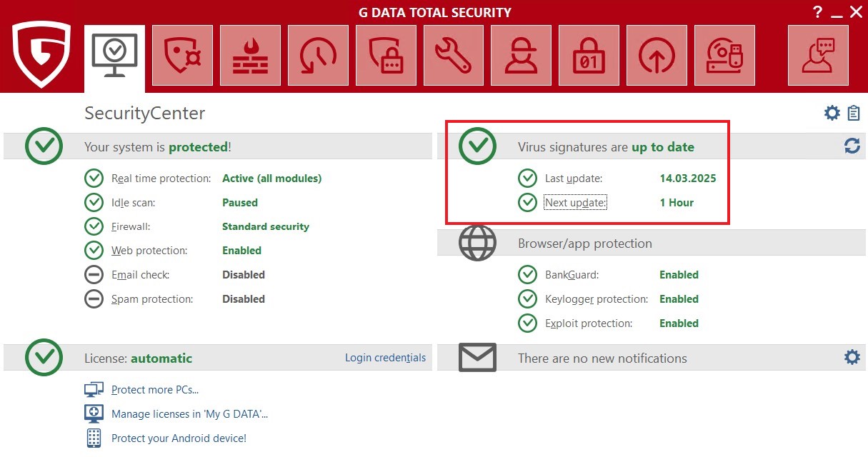
Task: Open the Parental controls icon
Action: 522,56
